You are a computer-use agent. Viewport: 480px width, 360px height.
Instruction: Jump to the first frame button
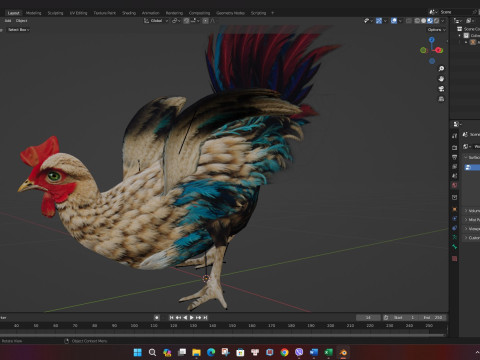coord(171,318)
